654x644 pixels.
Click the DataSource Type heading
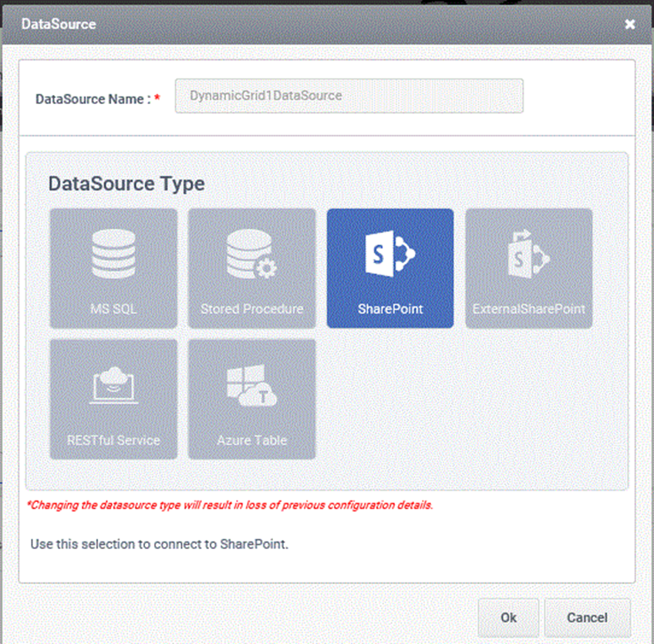click(x=126, y=184)
